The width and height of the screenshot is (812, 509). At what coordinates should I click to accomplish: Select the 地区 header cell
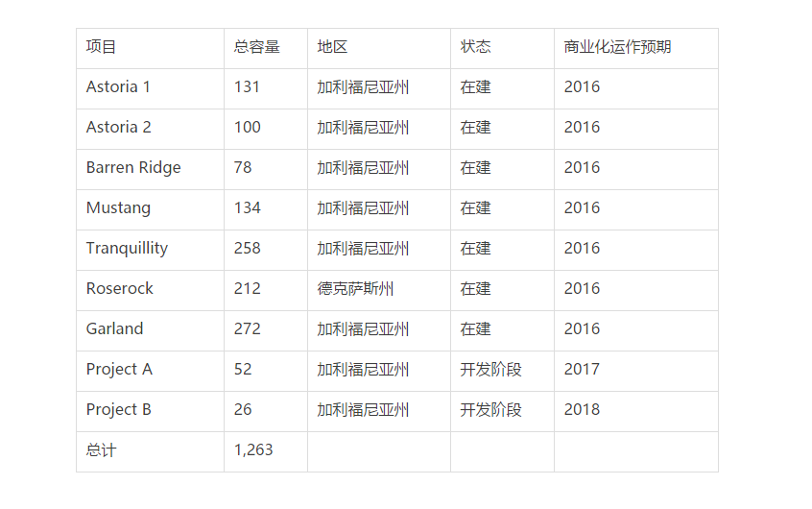(x=332, y=47)
